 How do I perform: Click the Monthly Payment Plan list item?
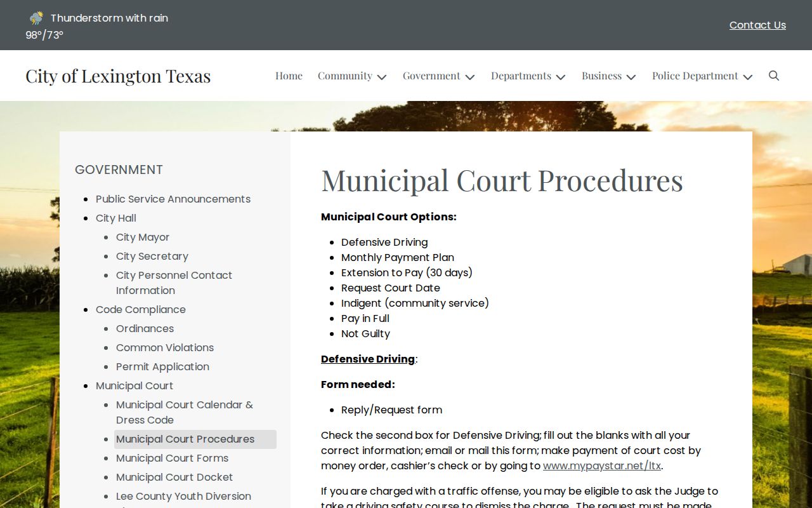pyautogui.click(x=398, y=257)
